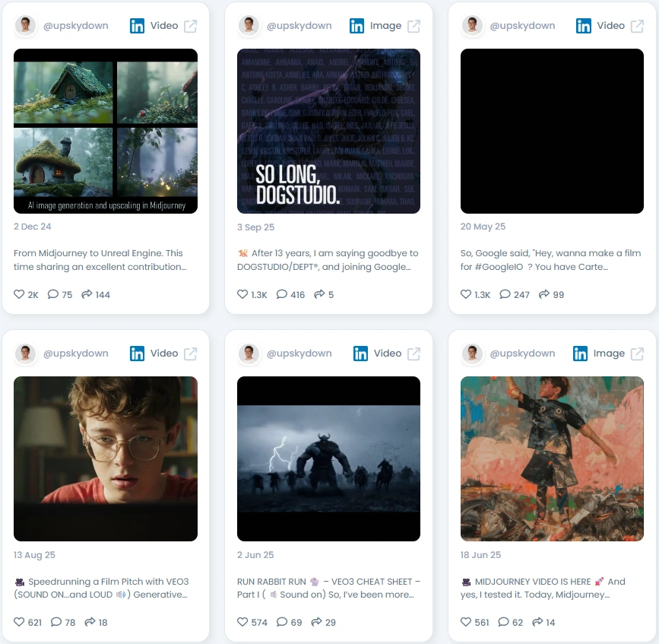The image size is (659, 644).
Task: Click the '13 Aug 25' date
Action: pyautogui.click(x=34, y=554)
